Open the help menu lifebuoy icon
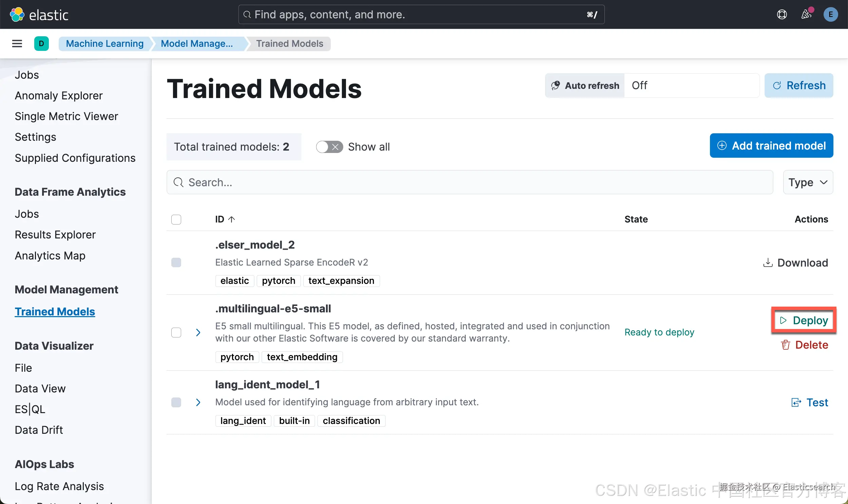848x504 pixels. 782,15
